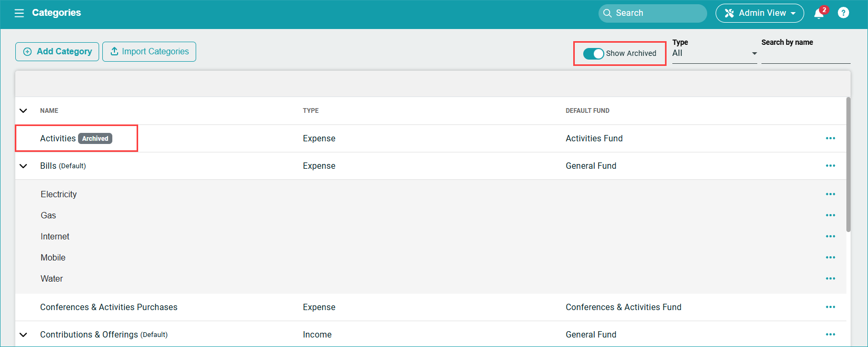Open the Admin View dropdown
Screen dimensions: 868x347
pos(759,13)
